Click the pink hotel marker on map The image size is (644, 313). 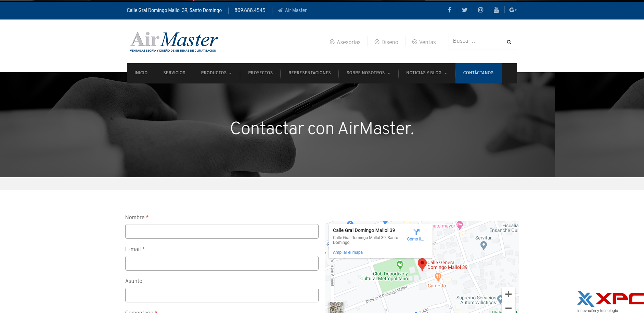[460, 225]
